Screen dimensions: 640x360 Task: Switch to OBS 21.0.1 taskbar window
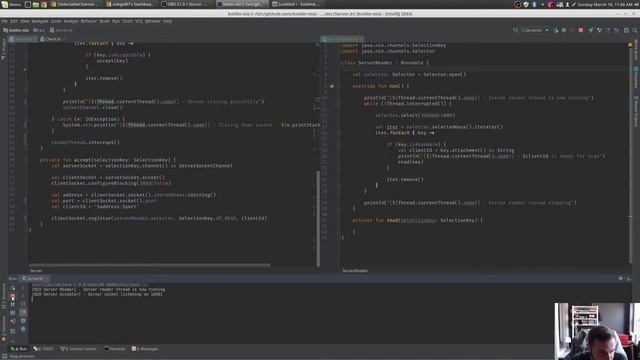point(184,4)
